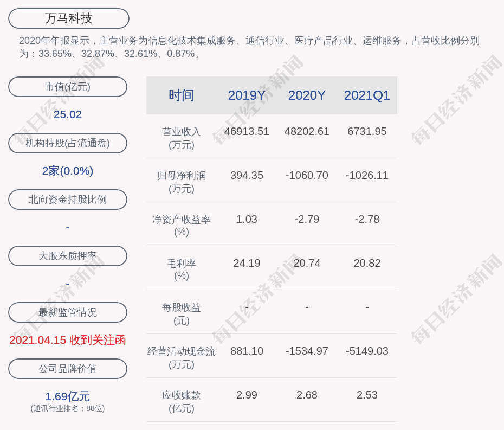Click the 净资产收益率(%) row label
This screenshot has height=430, width=504.
click(x=182, y=226)
